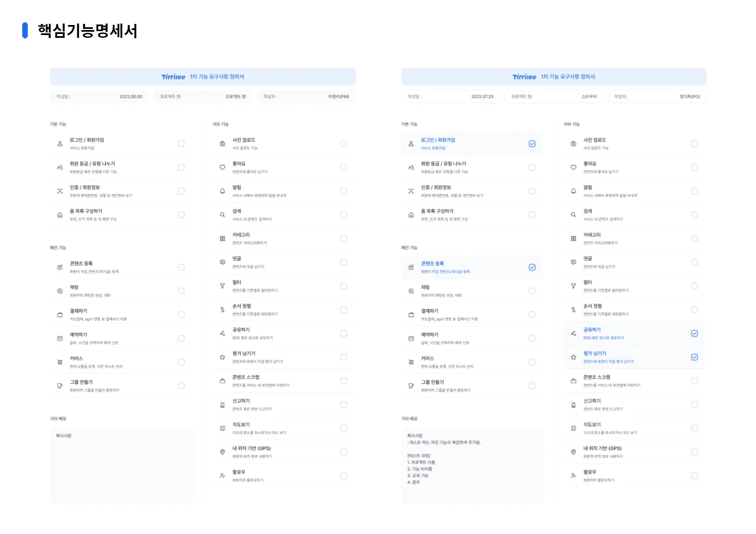Click the 작성자 field in the blank 2022.00.00 form
756x534 pixels.
[x=306, y=97]
